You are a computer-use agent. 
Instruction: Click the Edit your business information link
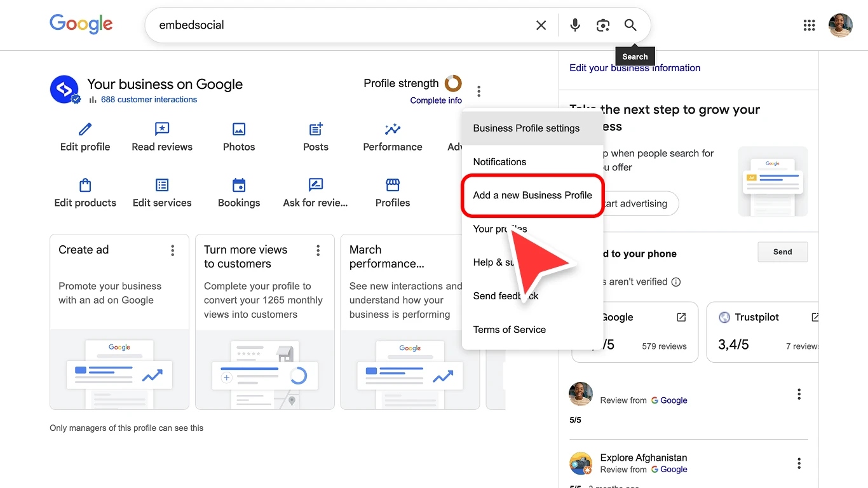634,67
